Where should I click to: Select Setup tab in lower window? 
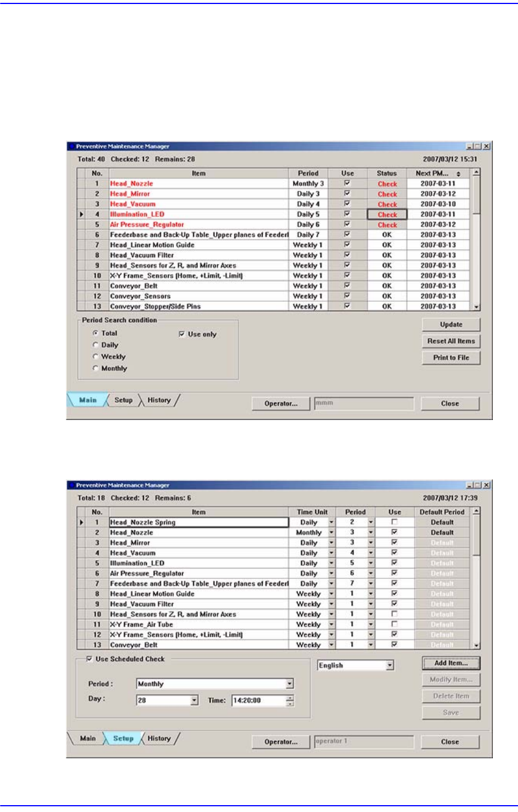tap(123, 738)
